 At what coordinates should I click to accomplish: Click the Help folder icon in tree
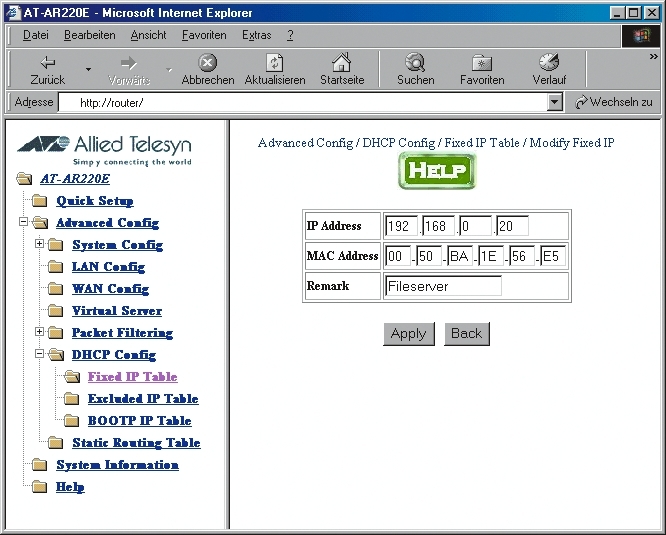pyautogui.click(x=40, y=487)
